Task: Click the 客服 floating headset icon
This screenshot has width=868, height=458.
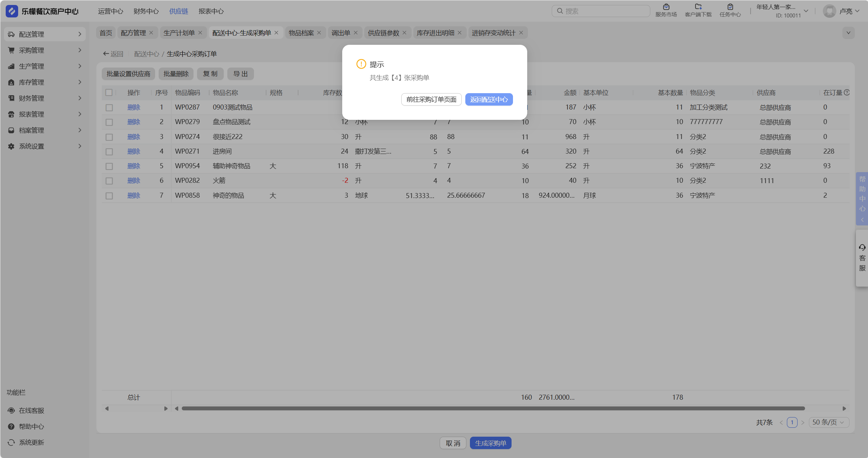Action: tap(862, 247)
